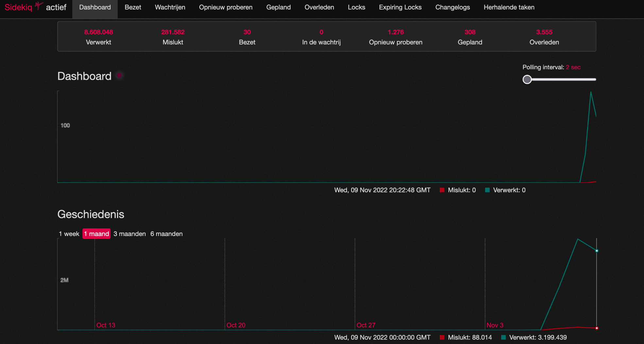Select the 6 maanden history range
The height and width of the screenshot is (344, 644).
[166, 234]
